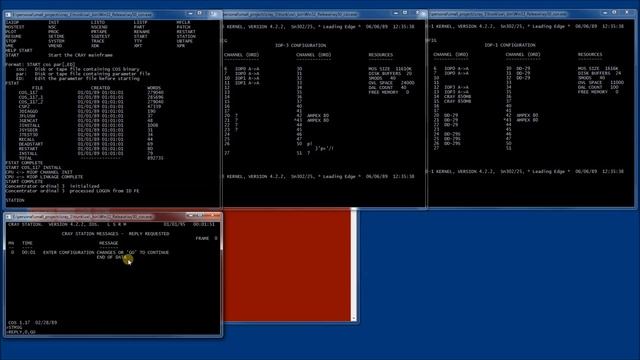Click the 'COS_117' file row
The width and height of the screenshot is (640, 360).
(x=91, y=93)
